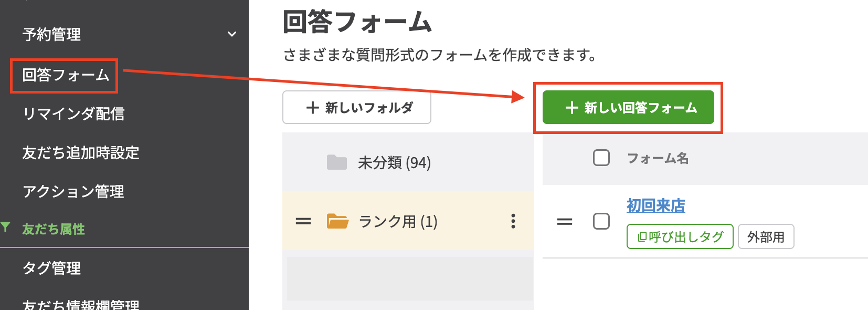Click the tag icon inside 呼び出しタグ
The width and height of the screenshot is (868, 310).
pyautogui.click(x=641, y=236)
